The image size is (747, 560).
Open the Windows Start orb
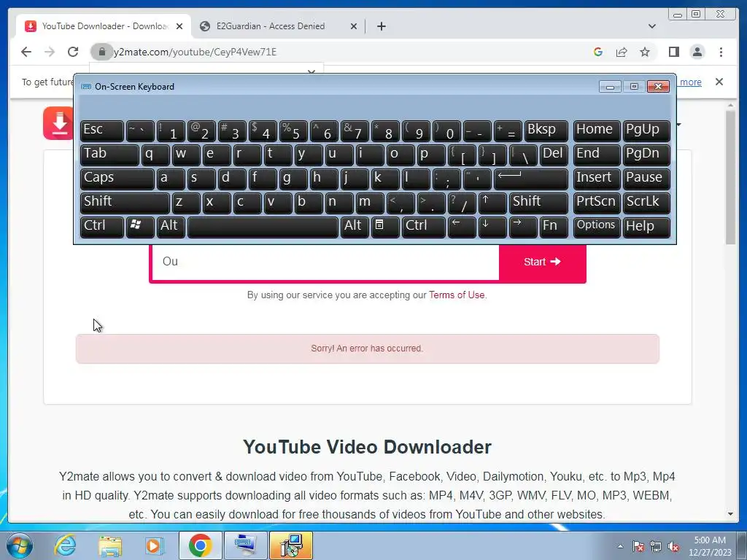[20, 545]
